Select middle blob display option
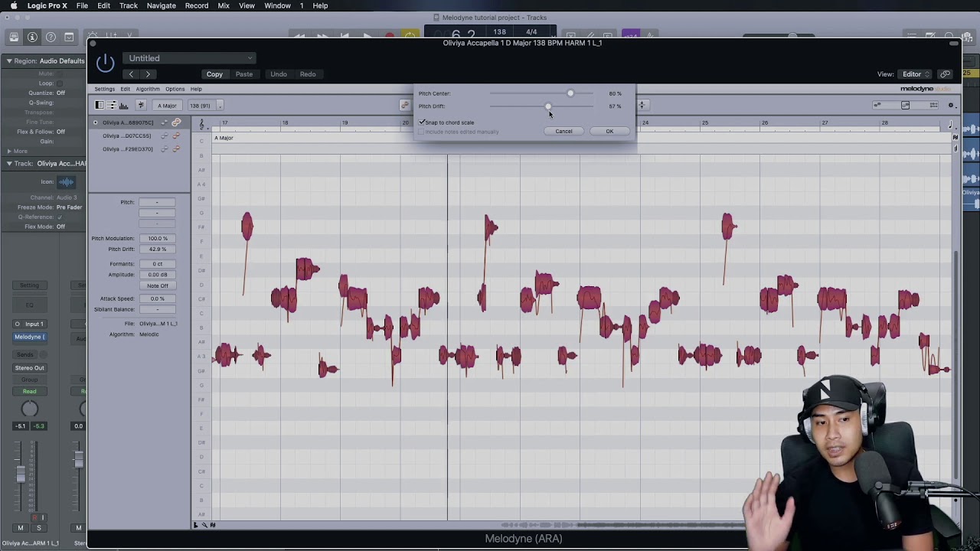 pos(905,105)
